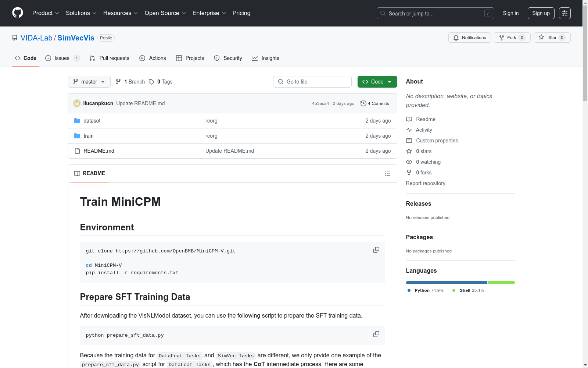The image size is (588, 368).
Task: Open the Update README.md commit message in file row
Action: 230,151
